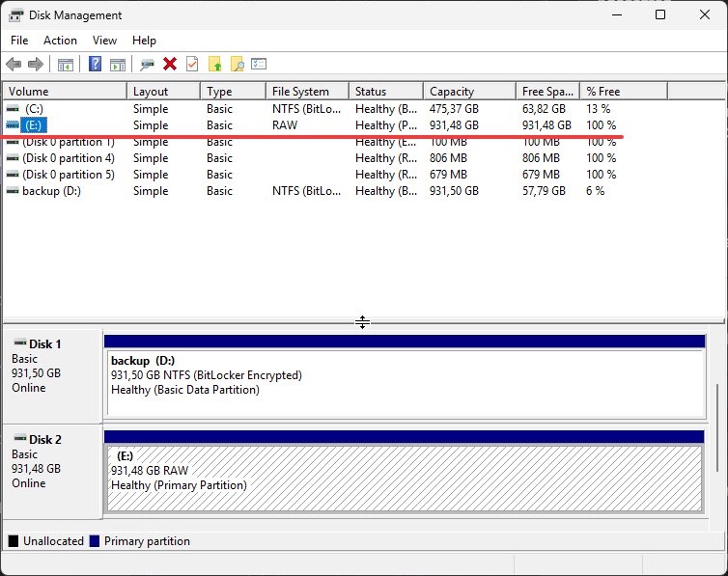The width and height of the screenshot is (728, 576).
Task: Click drive icon beside Disk 0 partition 4
Action: point(13,158)
